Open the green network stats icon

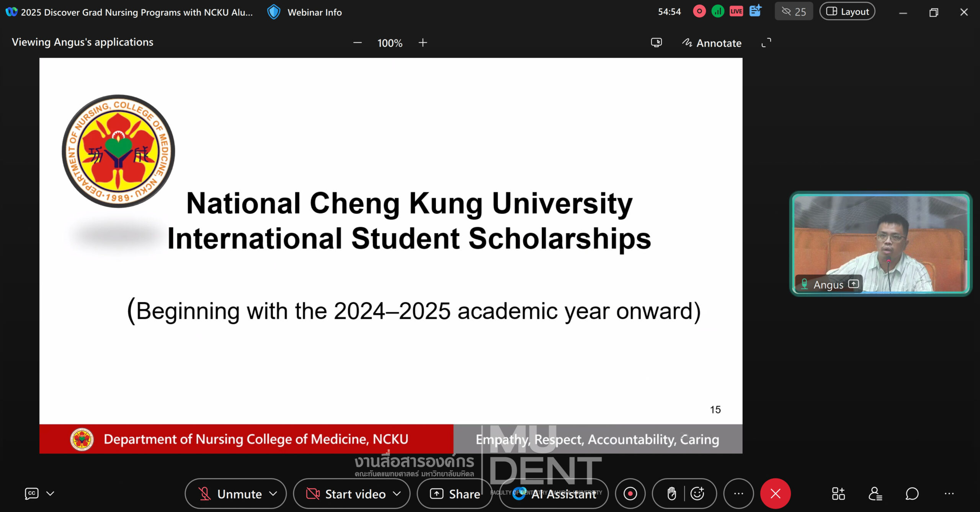pos(718,11)
